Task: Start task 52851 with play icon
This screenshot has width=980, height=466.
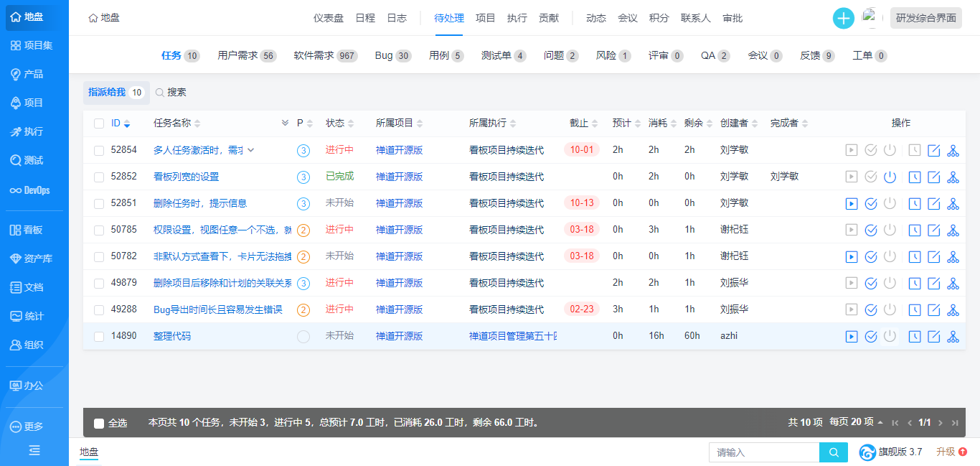Action: [x=852, y=204]
